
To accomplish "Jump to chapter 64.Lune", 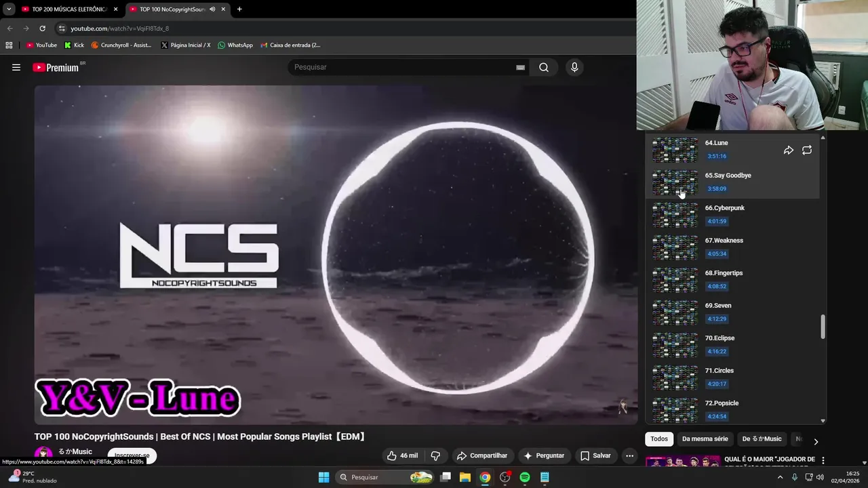I will (x=716, y=143).
